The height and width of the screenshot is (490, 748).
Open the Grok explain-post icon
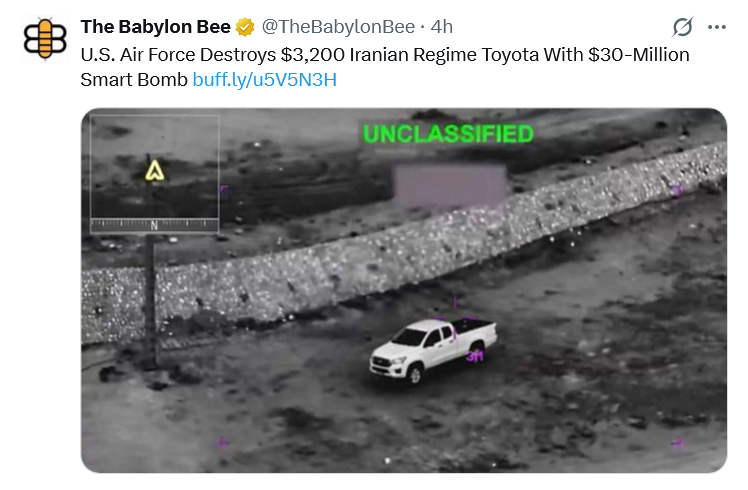(682, 27)
